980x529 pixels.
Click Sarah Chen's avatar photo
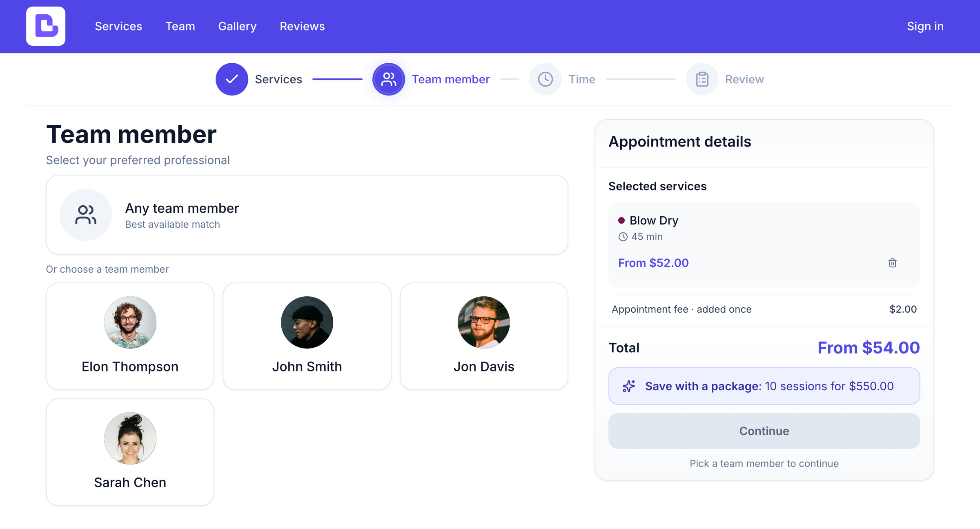coord(130,438)
